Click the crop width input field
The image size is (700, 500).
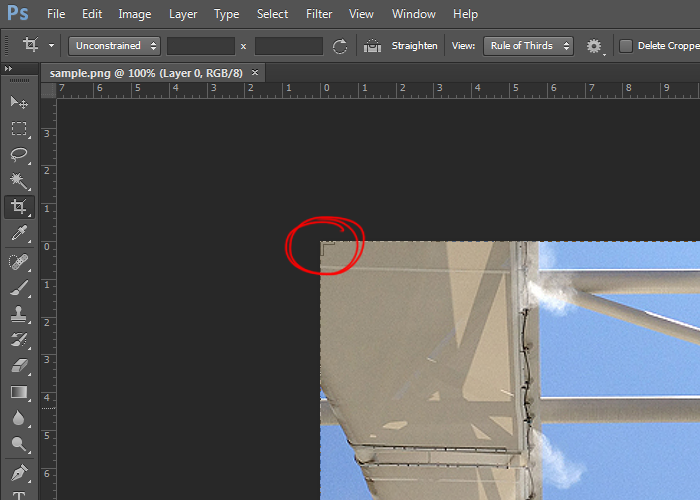(x=201, y=46)
